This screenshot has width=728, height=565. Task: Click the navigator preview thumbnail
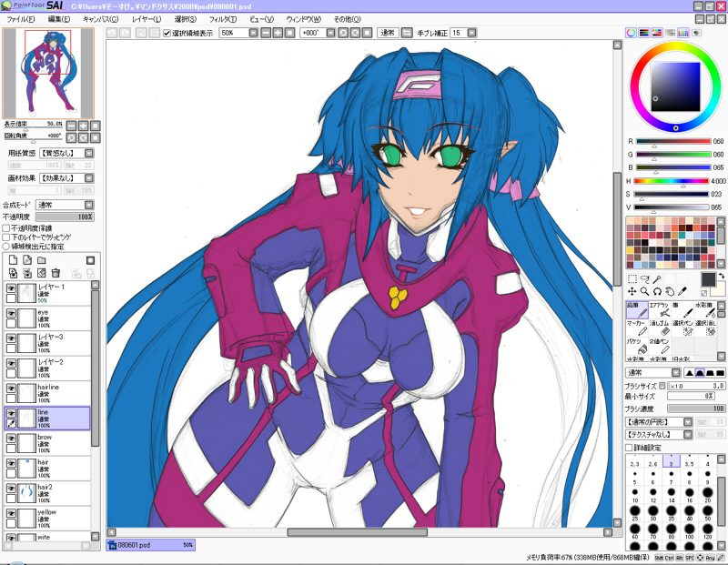tap(48, 74)
